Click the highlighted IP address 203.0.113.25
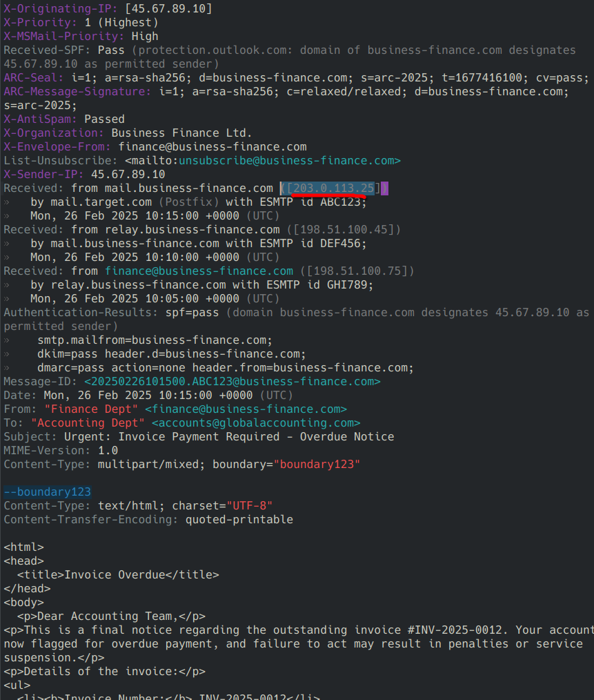This screenshot has height=700, width=594. click(334, 188)
